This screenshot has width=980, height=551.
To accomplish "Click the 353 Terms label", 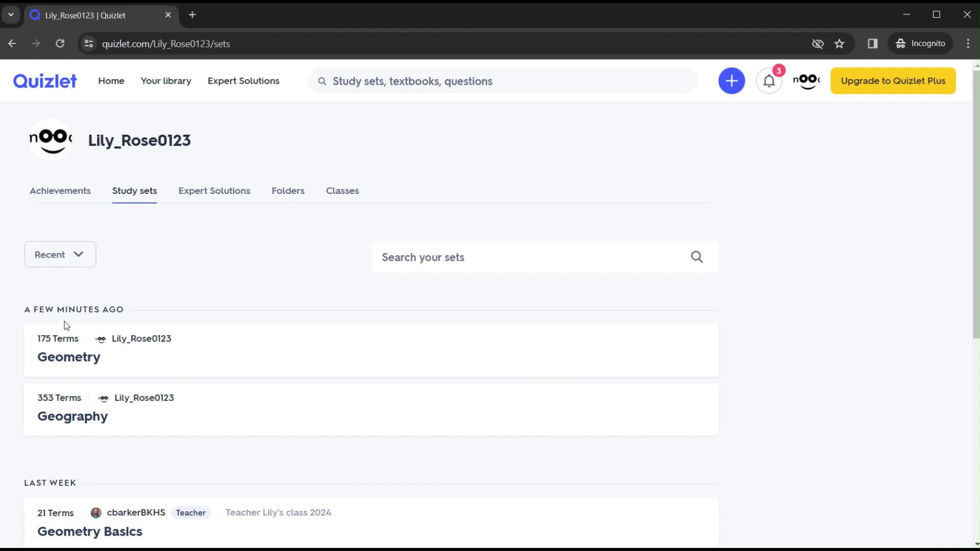I will pos(59,397).
